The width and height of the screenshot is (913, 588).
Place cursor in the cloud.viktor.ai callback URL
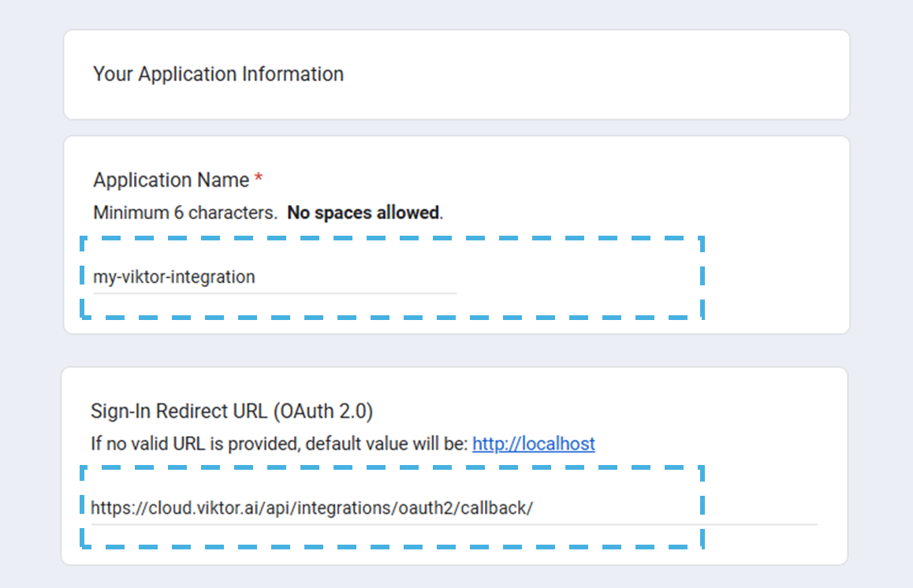[x=311, y=508]
